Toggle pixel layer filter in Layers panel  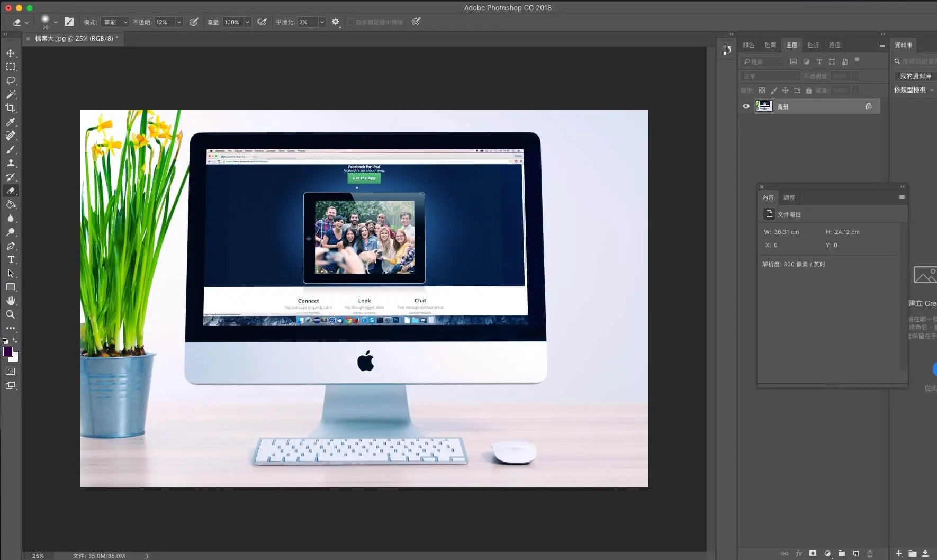point(793,61)
